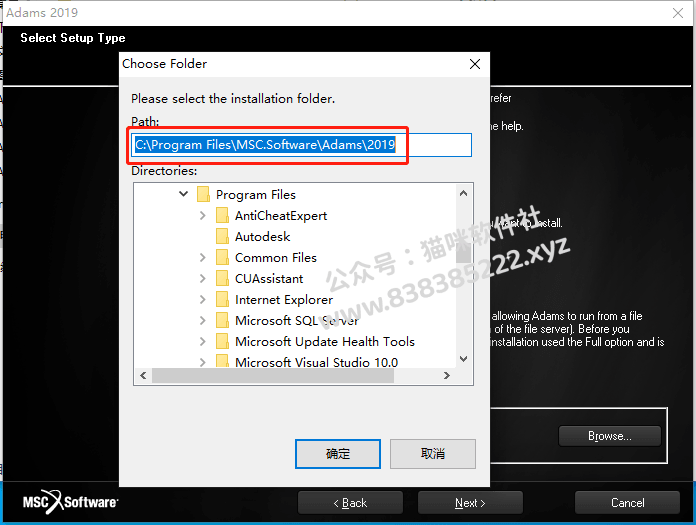
Task: Click the CUAssistant folder icon
Action: click(222, 278)
